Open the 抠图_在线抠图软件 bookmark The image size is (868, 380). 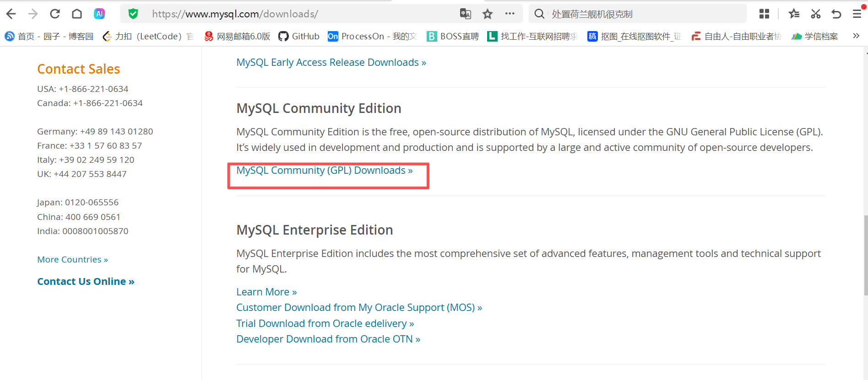coord(635,36)
